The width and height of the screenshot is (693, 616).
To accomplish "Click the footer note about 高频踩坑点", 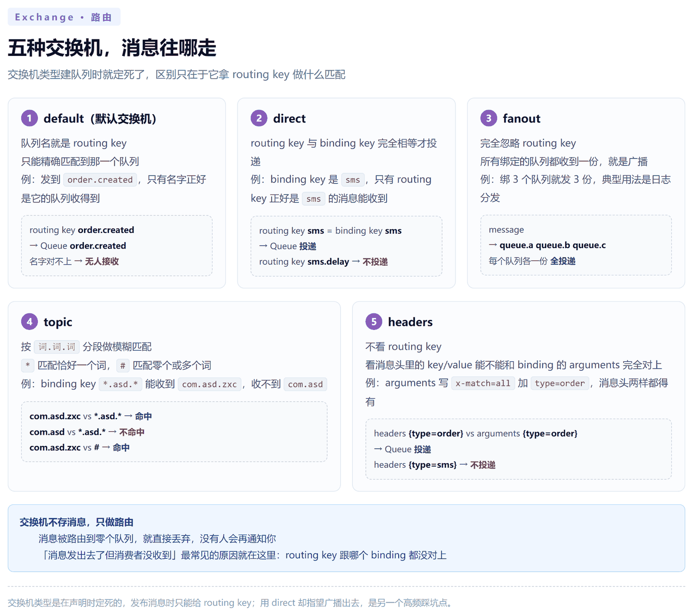I will click(x=231, y=603).
